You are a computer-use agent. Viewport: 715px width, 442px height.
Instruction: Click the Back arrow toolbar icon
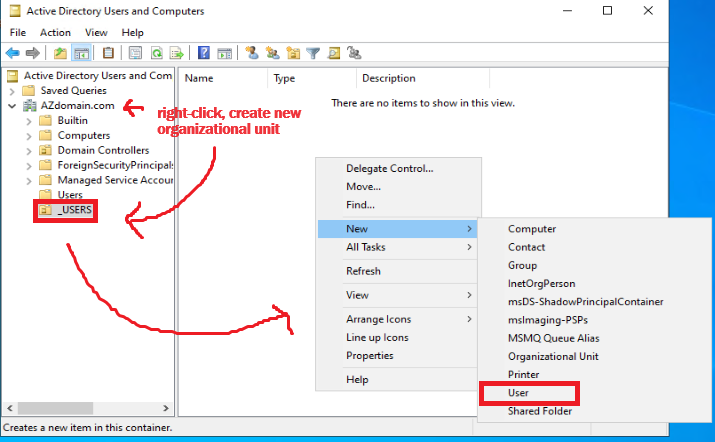point(12,53)
